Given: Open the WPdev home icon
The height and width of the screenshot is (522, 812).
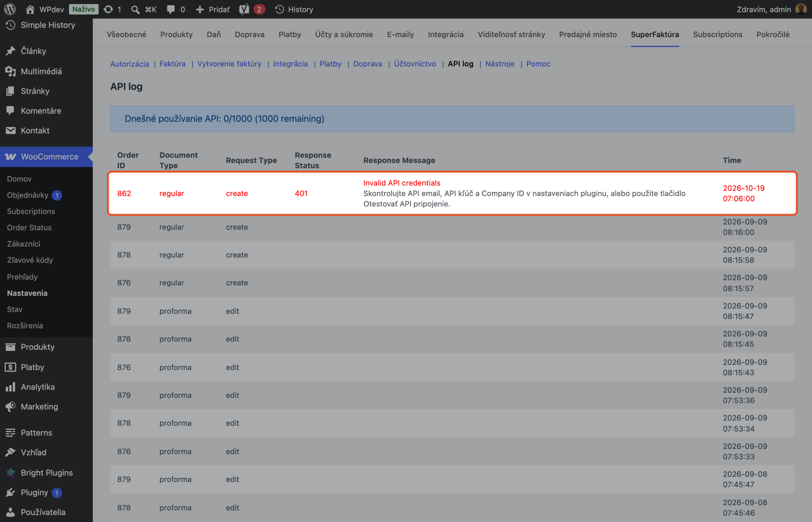Looking at the screenshot, I should tap(30, 9).
